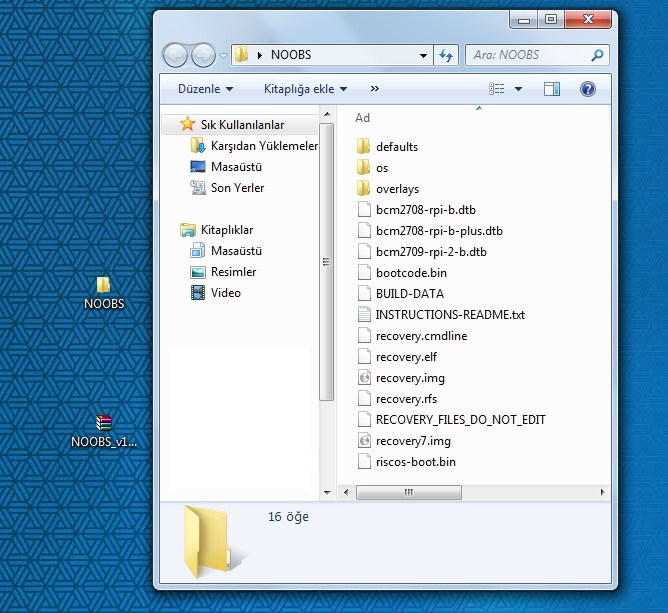Select the overlays folder
Viewport: 668px width, 613px height.
click(x=388, y=189)
